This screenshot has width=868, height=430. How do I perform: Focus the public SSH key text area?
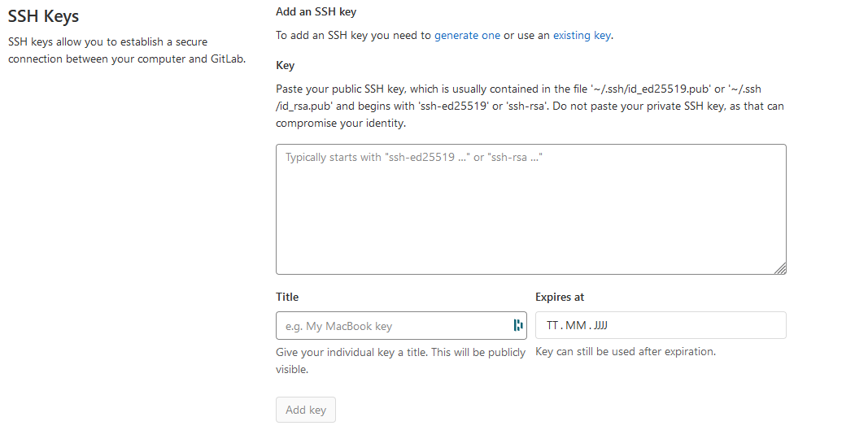[531, 209]
